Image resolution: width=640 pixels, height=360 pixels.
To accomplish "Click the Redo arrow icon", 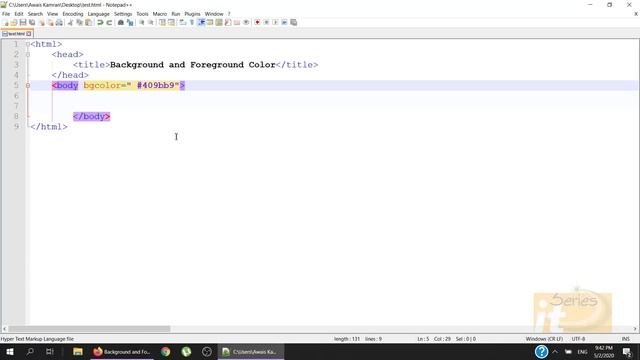I will tap(109, 23).
